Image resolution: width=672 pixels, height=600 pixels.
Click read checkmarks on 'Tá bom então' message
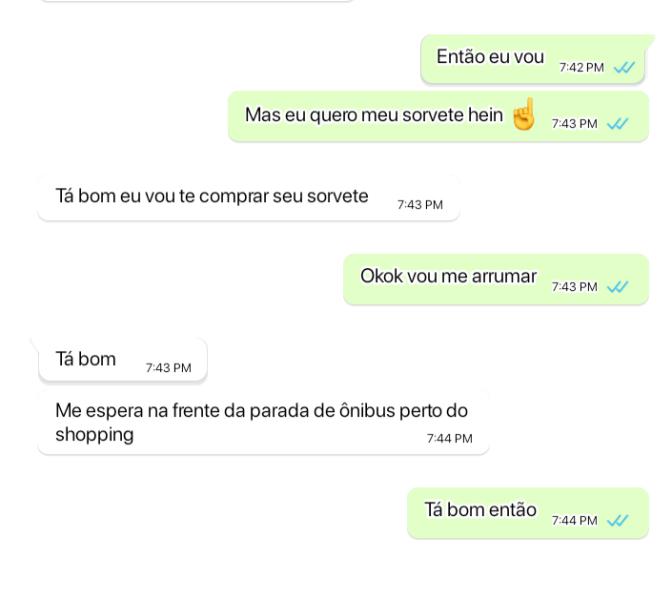[x=617, y=521]
